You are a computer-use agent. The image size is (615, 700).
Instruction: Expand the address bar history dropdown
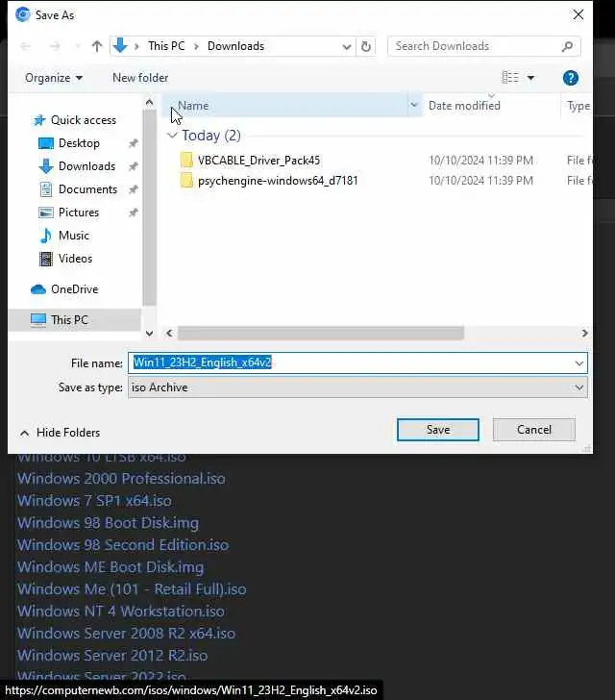coord(346,46)
